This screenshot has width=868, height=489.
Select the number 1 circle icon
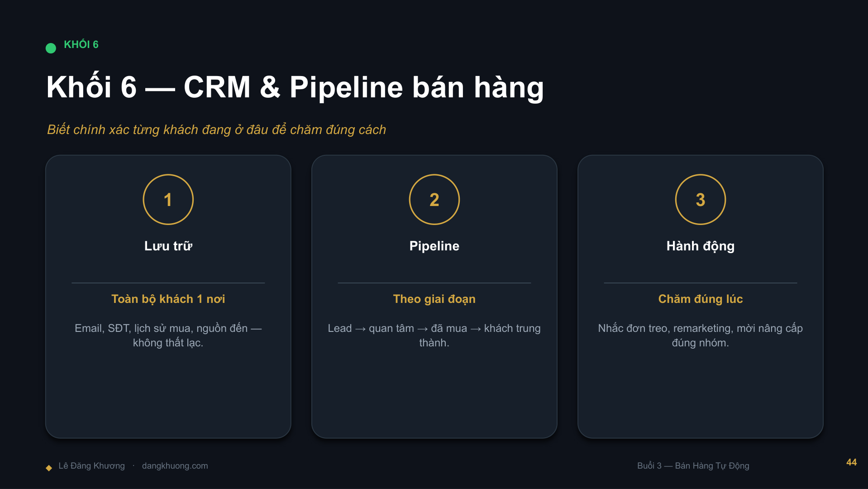168,199
